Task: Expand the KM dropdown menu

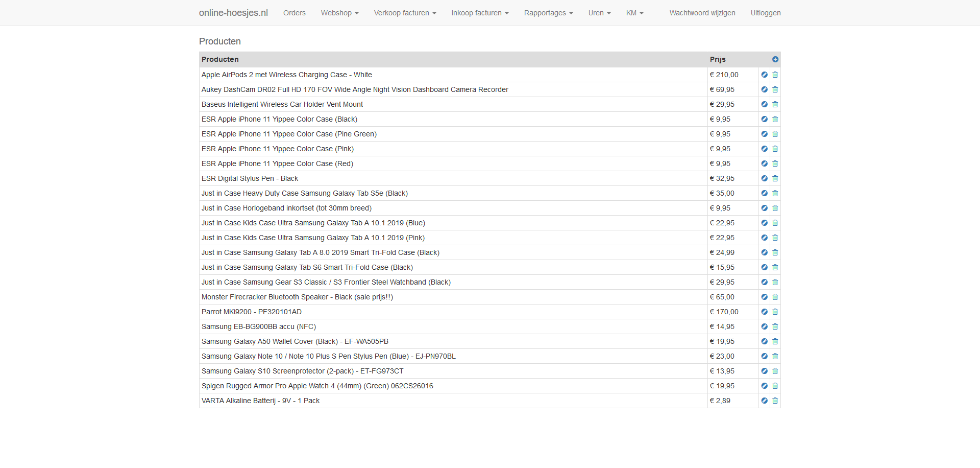Action: tap(634, 13)
